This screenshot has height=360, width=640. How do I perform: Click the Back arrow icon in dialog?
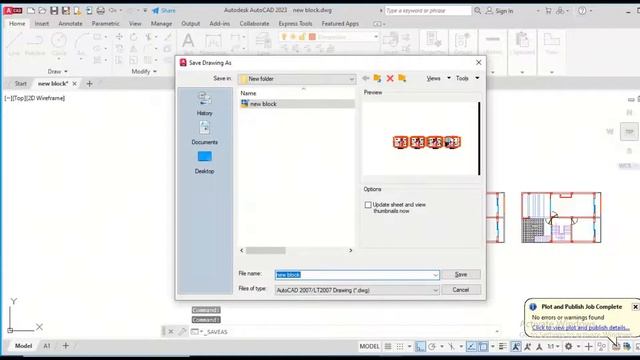366,78
